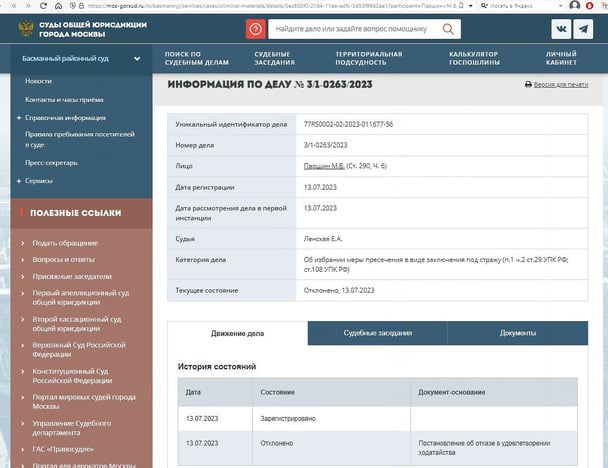Click the printer icon for print version
The height and width of the screenshot is (468, 608).
[528, 85]
